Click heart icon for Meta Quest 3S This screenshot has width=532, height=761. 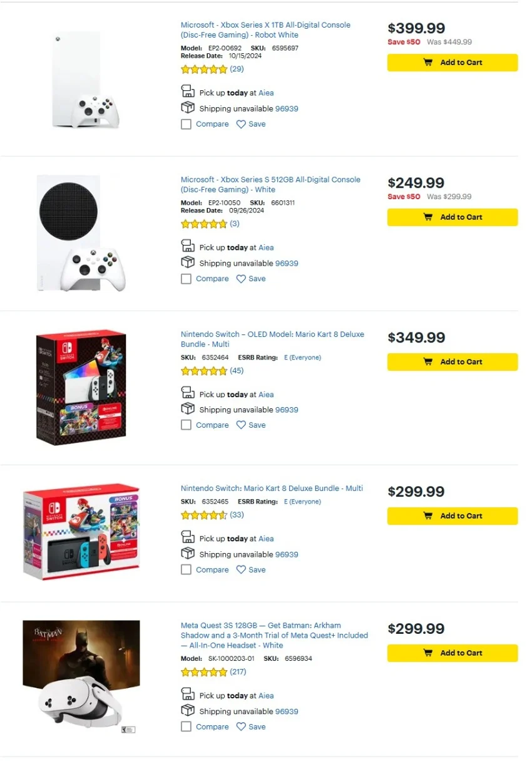tap(241, 727)
